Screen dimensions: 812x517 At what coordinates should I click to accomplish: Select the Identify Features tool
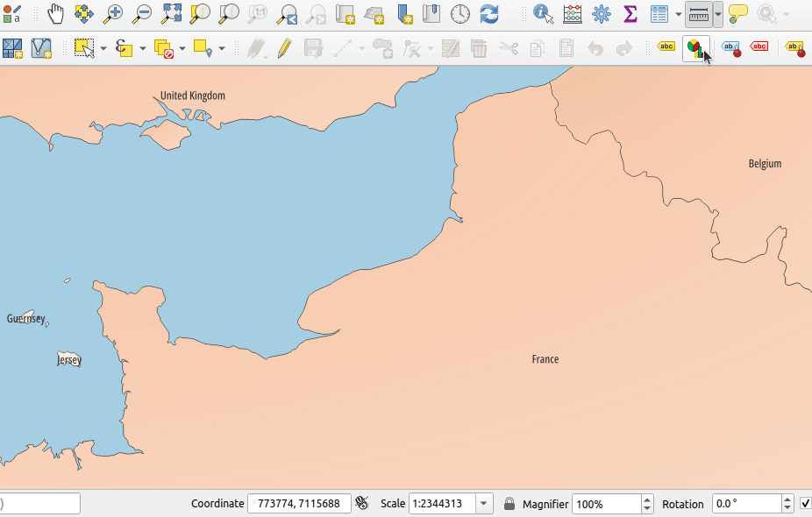[x=544, y=14]
